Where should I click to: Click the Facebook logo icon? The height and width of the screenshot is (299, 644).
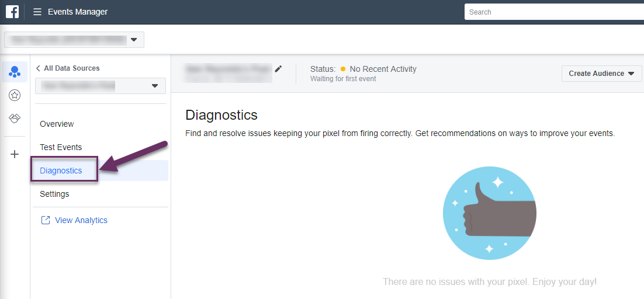pyautogui.click(x=12, y=12)
